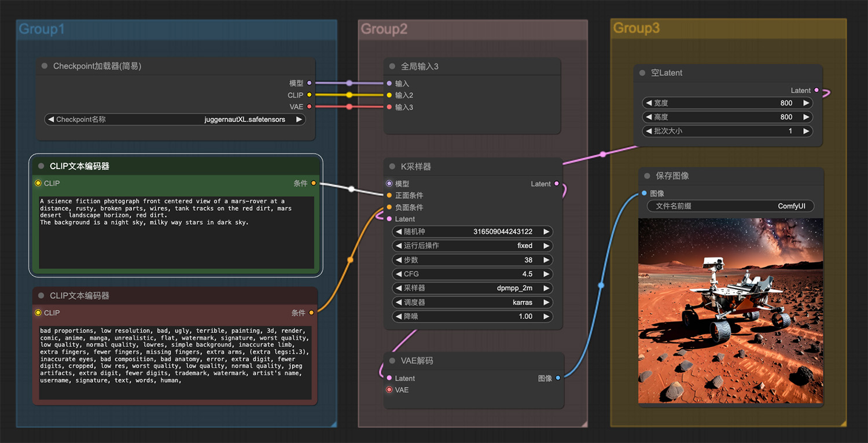
Task: Click the Latent output port on 空Latent
Action: [816, 90]
